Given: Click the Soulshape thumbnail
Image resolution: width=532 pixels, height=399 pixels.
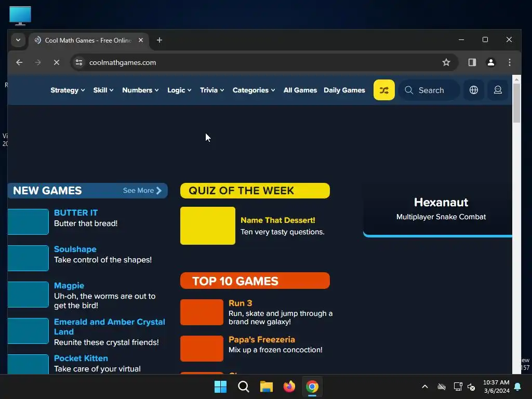Looking at the screenshot, I should pos(28,258).
